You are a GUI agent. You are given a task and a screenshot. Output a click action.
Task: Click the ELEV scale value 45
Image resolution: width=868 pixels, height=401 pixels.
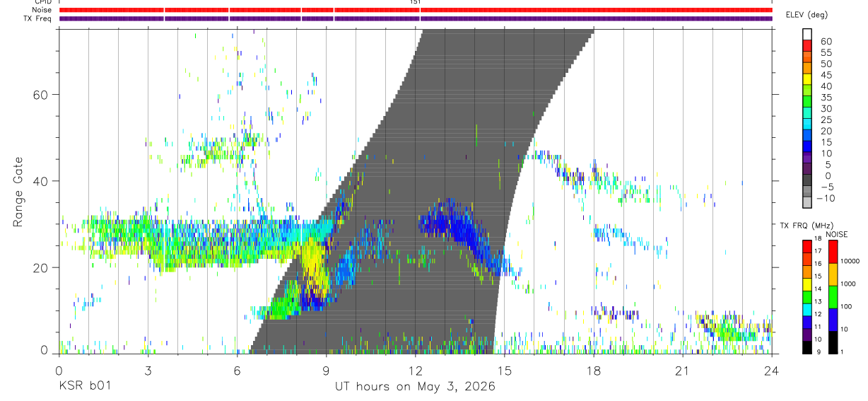tap(826, 75)
